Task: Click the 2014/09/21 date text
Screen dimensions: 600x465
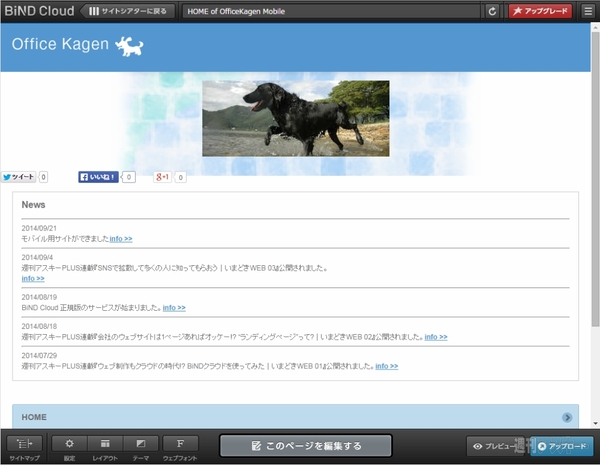Action: click(39, 228)
